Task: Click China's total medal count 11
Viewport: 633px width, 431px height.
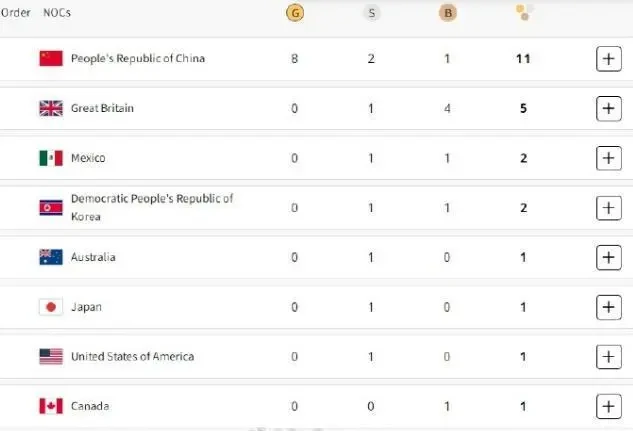Action: click(x=523, y=59)
